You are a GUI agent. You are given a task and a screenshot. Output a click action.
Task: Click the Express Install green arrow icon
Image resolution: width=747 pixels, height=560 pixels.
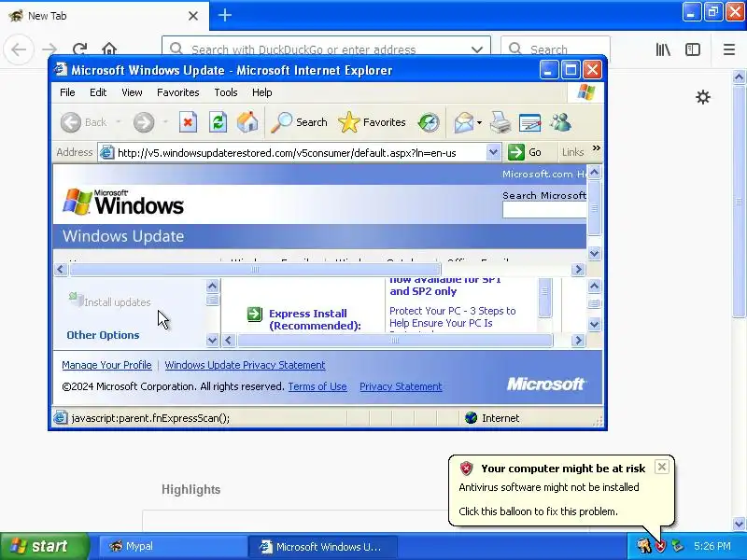click(254, 315)
